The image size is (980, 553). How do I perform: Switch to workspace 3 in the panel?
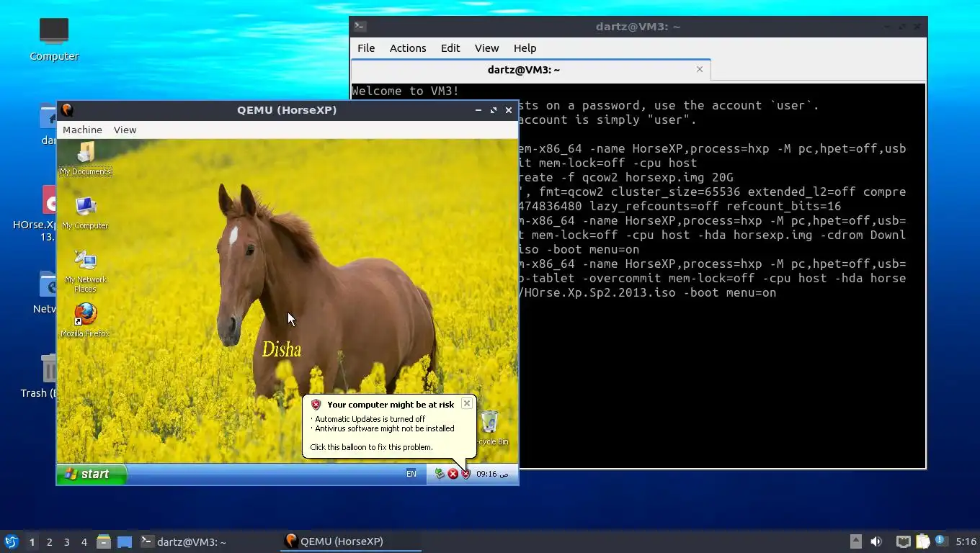[66, 542]
